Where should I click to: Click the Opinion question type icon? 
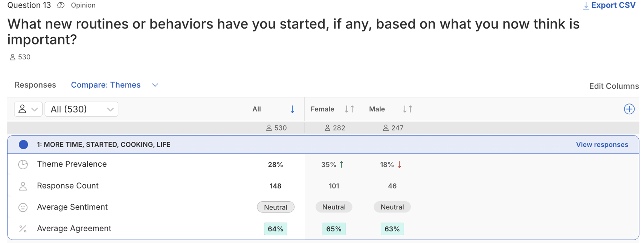coord(61,5)
